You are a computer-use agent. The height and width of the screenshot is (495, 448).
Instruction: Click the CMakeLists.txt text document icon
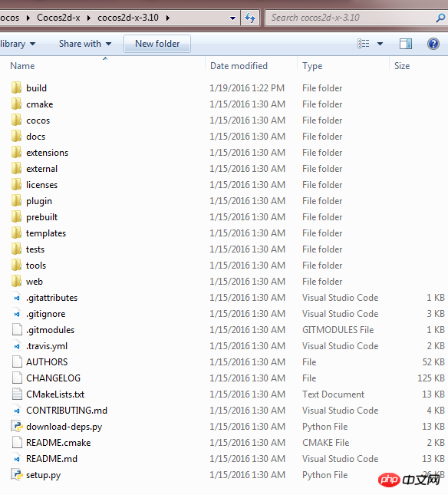[x=17, y=394]
